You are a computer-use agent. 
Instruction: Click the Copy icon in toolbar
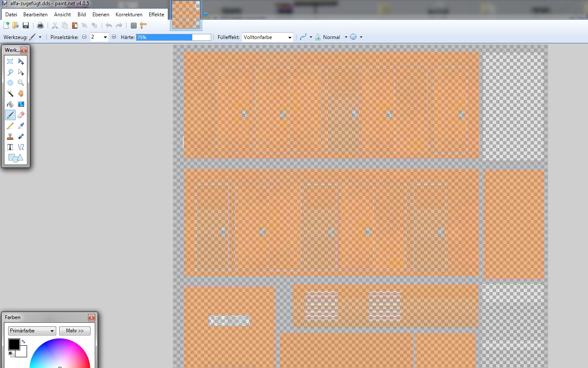(x=65, y=25)
